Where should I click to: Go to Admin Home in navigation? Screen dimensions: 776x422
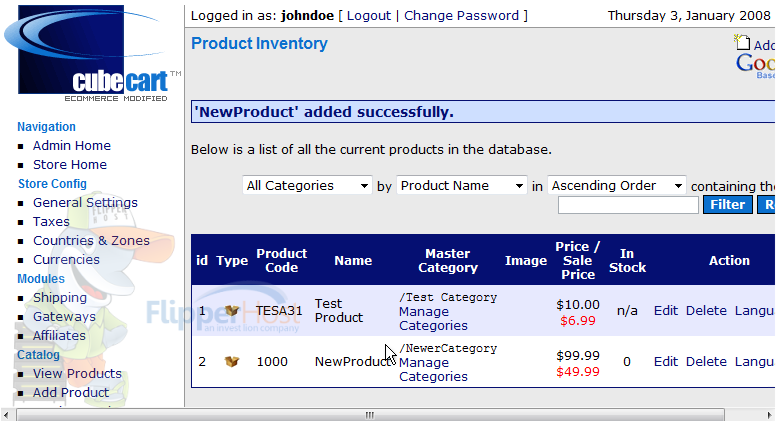coord(72,145)
